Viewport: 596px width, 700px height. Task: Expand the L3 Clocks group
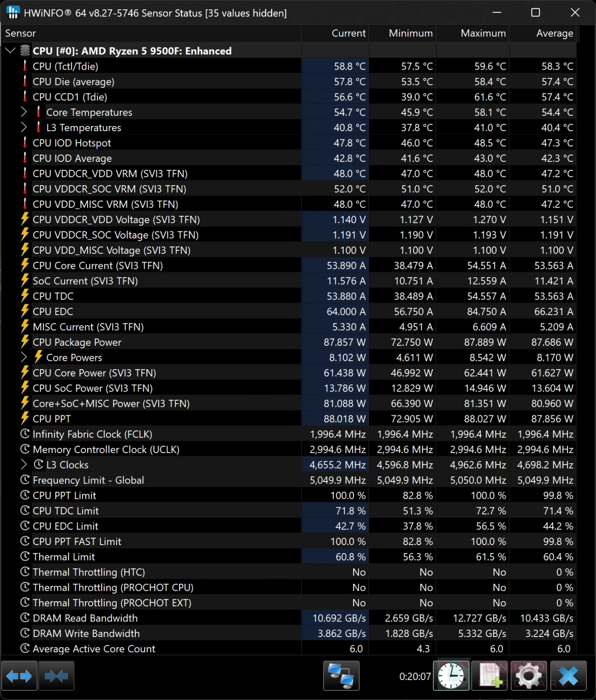coord(24,464)
